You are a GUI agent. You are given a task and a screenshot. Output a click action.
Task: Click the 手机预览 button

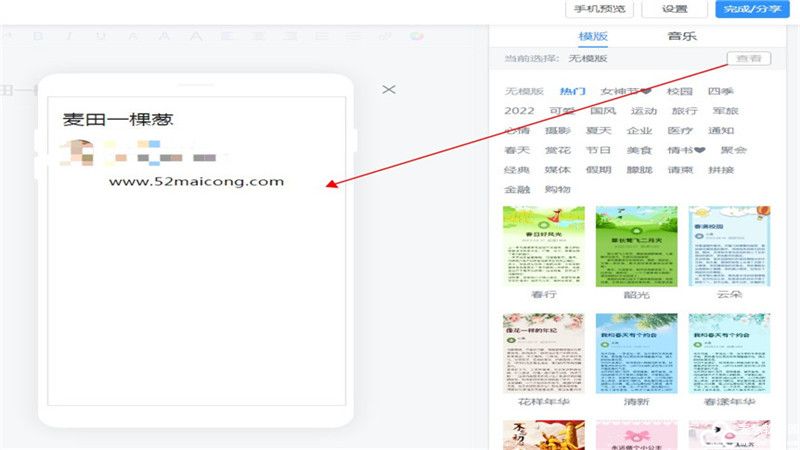[600, 9]
